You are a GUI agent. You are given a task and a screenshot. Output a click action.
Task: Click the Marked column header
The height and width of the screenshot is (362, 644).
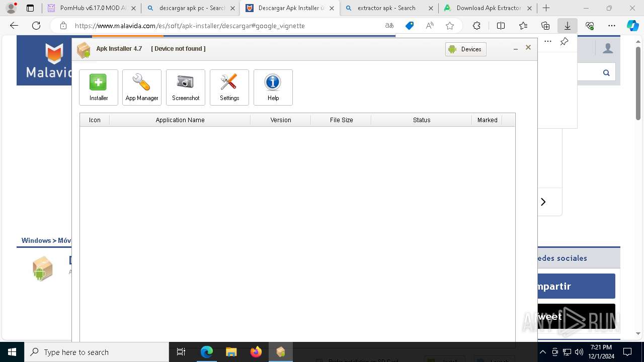[x=487, y=120]
